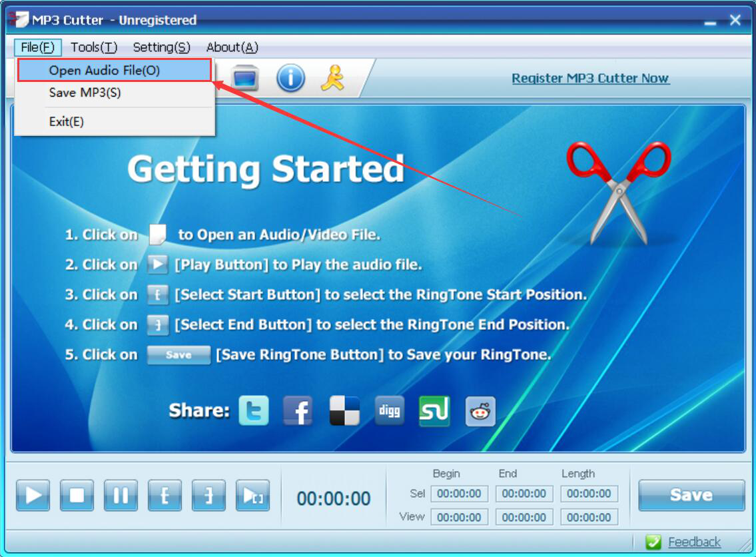
Task: Close the MP3 Cutter window
Action: click(x=735, y=20)
